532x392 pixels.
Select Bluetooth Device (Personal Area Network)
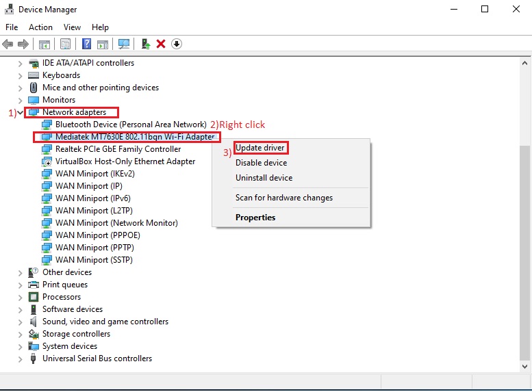[130, 125]
